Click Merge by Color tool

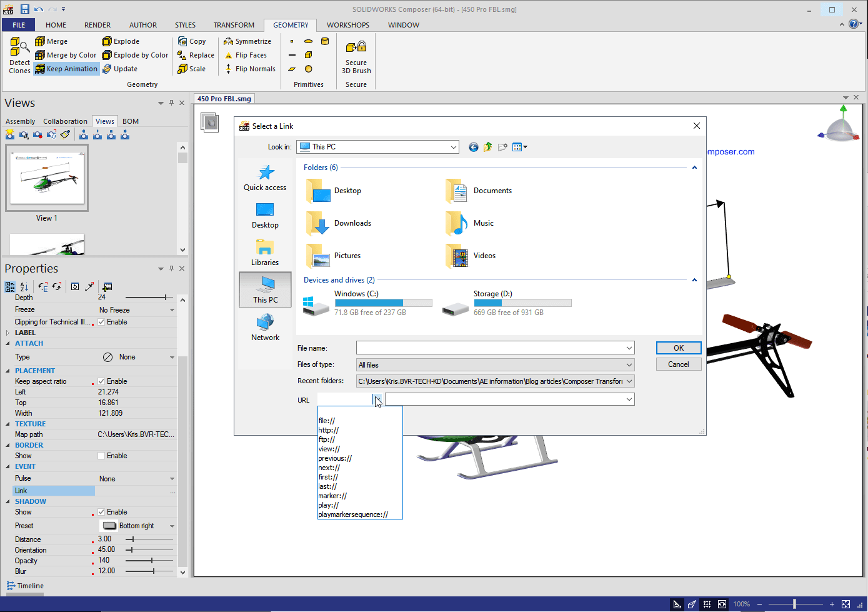(66, 55)
